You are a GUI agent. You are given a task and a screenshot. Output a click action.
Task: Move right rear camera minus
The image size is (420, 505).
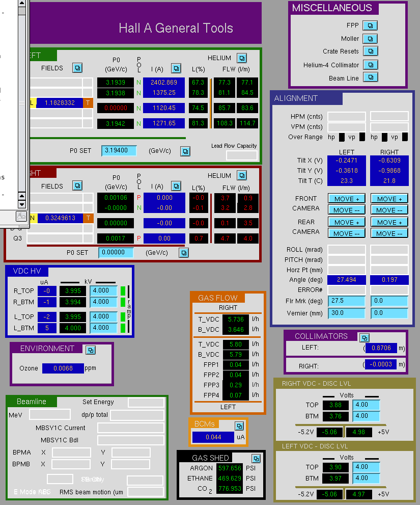click(389, 233)
